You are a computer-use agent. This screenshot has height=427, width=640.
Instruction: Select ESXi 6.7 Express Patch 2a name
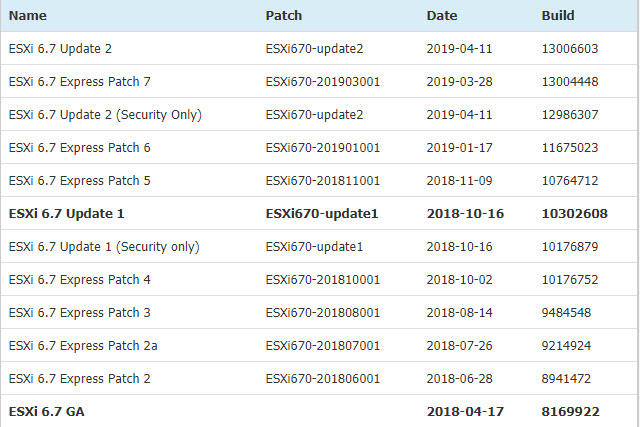(x=83, y=346)
